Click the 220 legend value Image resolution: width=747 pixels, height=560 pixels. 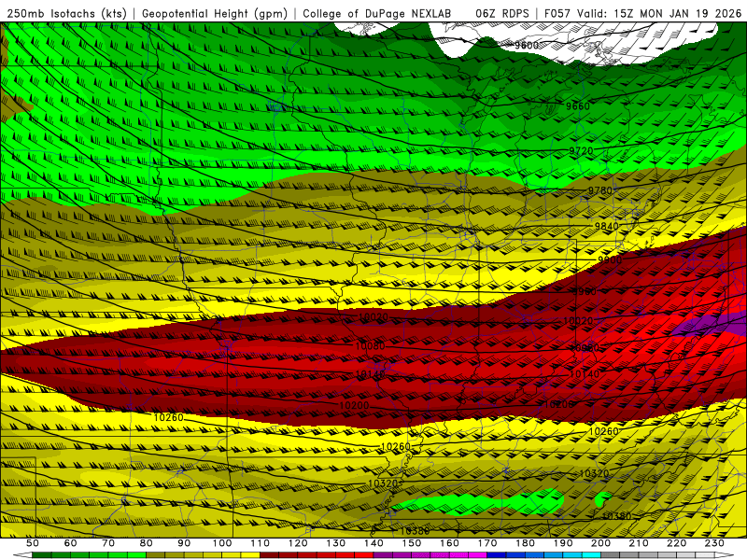pos(676,543)
